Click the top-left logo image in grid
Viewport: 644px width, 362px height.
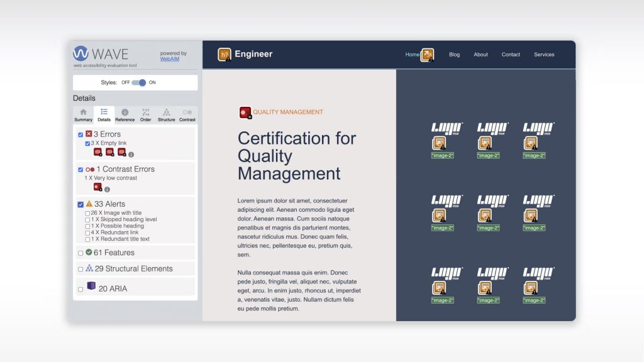coord(447,128)
